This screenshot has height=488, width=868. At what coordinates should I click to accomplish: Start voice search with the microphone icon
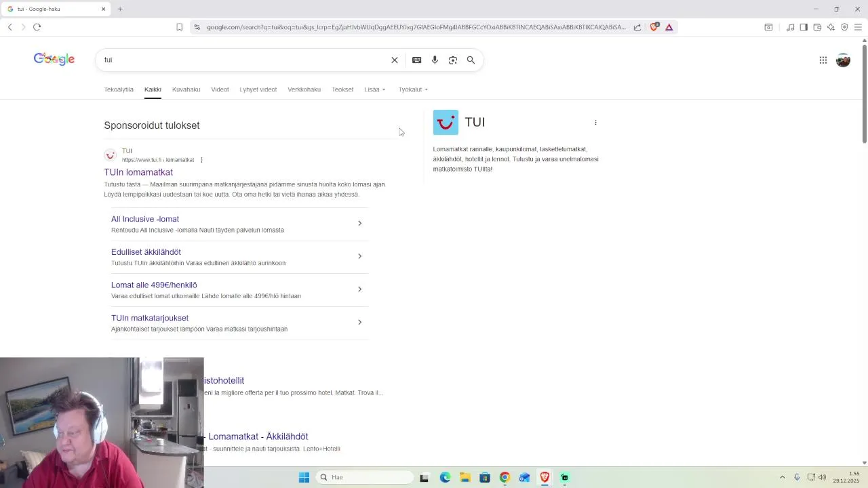click(435, 60)
